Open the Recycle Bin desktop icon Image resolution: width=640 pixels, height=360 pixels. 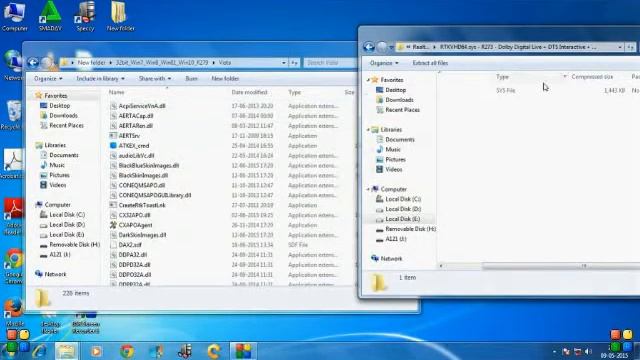12,115
